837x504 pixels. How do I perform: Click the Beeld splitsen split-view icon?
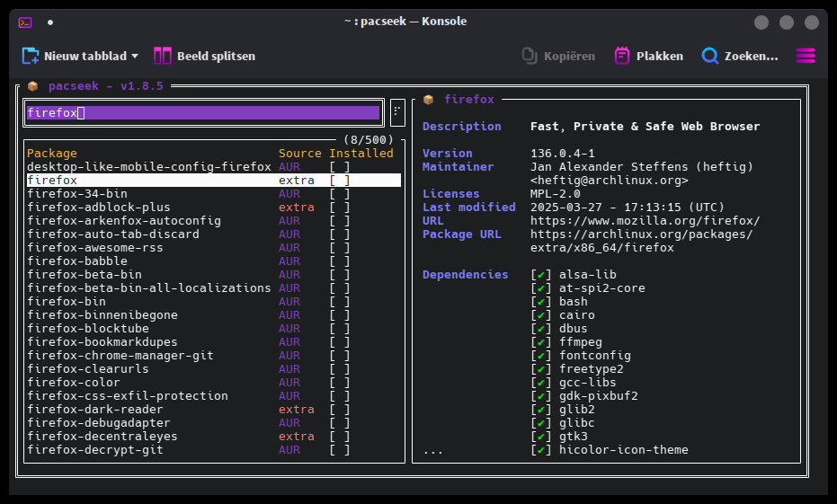[x=162, y=56]
